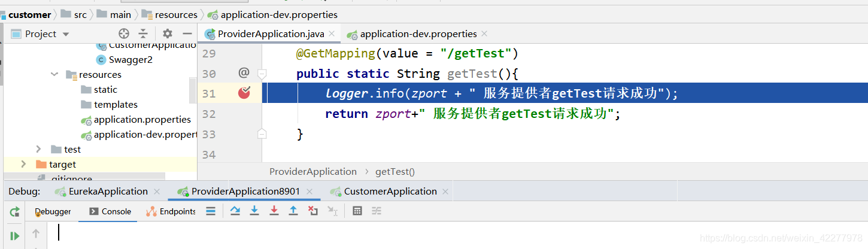The width and height of the screenshot is (868, 249).
Task: Click the Rerun ProviderApplication8901 icon
Action: [x=14, y=211]
